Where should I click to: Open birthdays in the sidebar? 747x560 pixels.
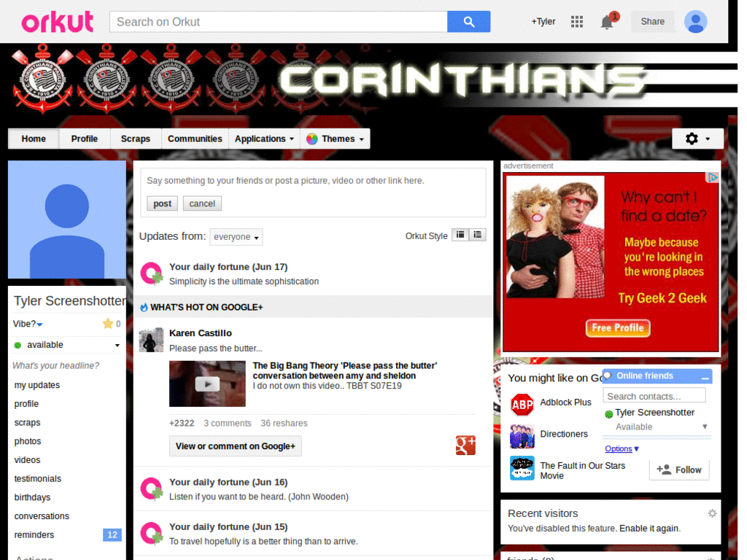tap(32, 497)
